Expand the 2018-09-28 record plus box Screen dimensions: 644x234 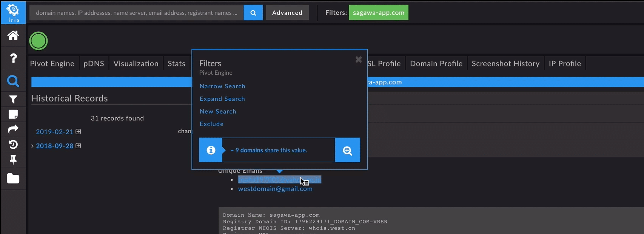(x=78, y=146)
